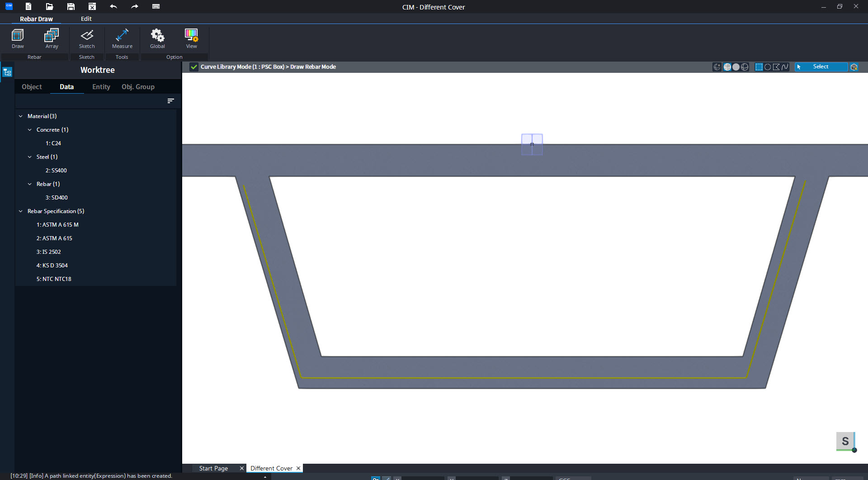The height and width of the screenshot is (480, 868).
Task: Select specification 1: ASTM A 615 M
Action: (57, 225)
